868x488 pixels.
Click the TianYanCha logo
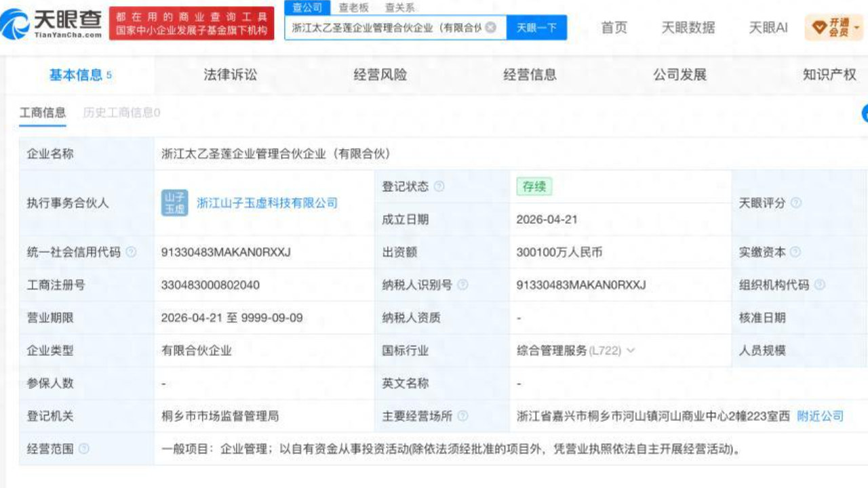(52, 23)
